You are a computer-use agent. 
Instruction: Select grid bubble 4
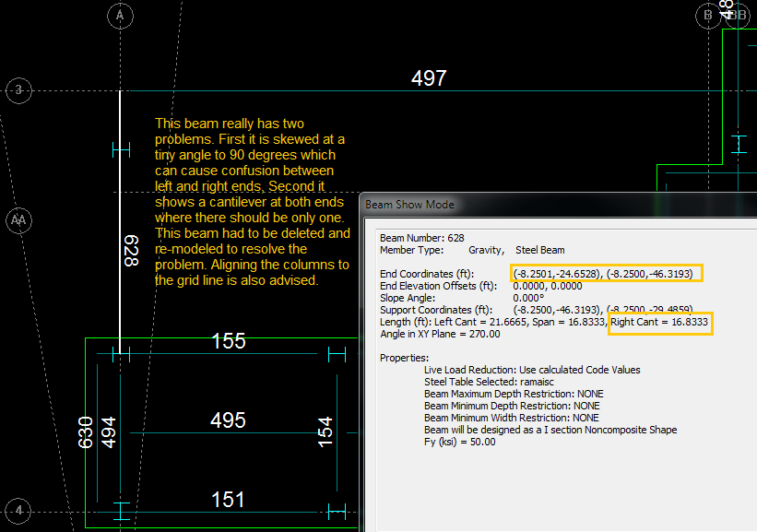19,511
